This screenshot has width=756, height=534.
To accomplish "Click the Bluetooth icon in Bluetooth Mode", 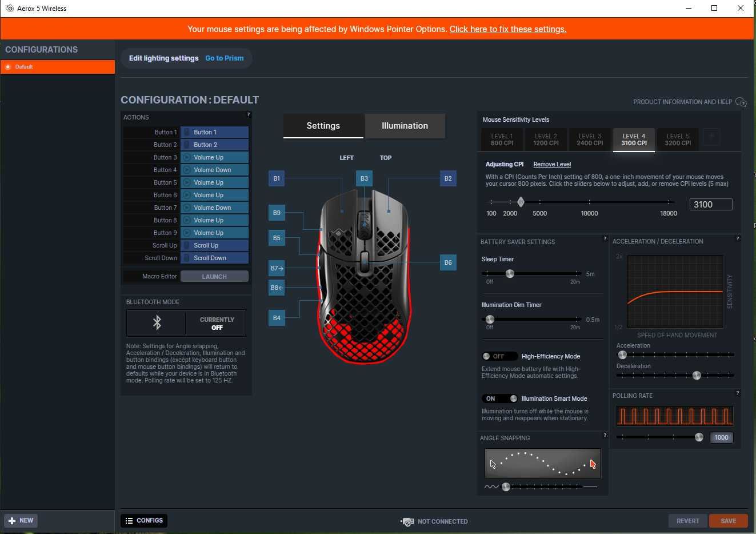I will click(157, 323).
